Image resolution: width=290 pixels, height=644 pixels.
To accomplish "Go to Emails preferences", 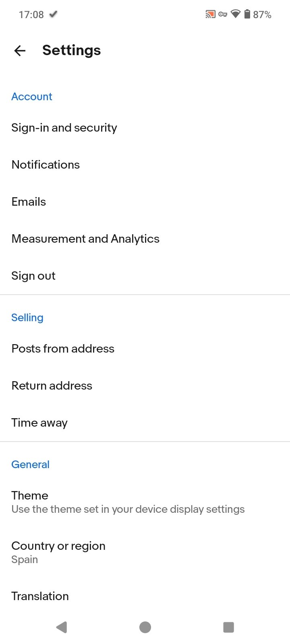I will 29,202.
